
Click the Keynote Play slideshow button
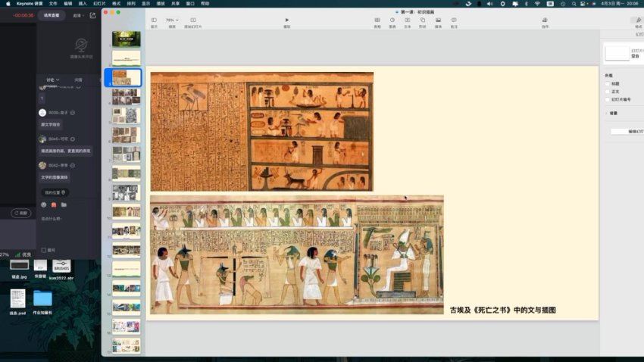click(286, 20)
